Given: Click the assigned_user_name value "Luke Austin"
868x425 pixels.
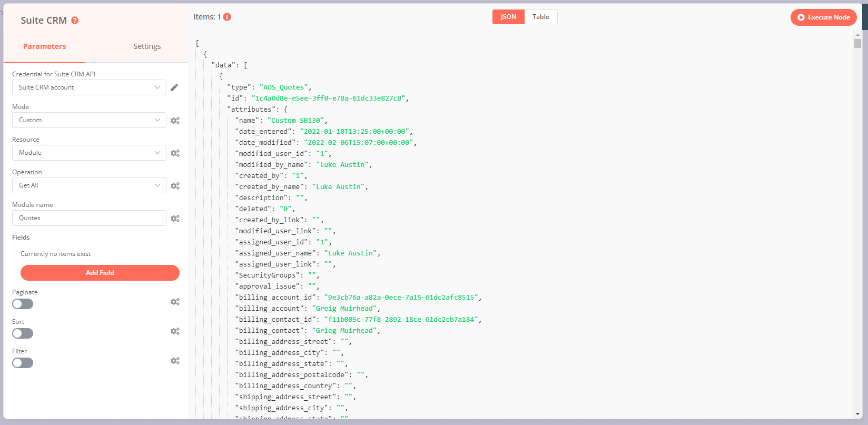Looking at the screenshot, I should pos(350,253).
